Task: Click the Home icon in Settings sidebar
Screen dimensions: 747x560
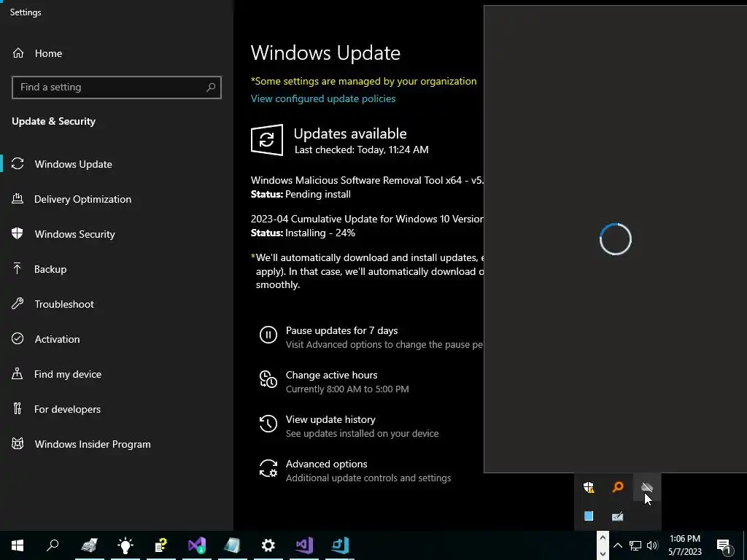Action: pos(18,53)
